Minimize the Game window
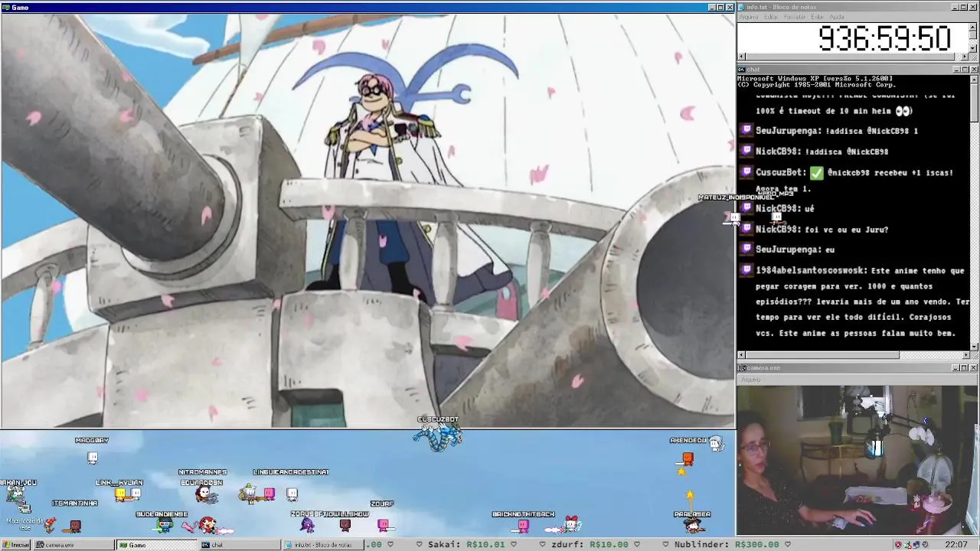 point(711,7)
